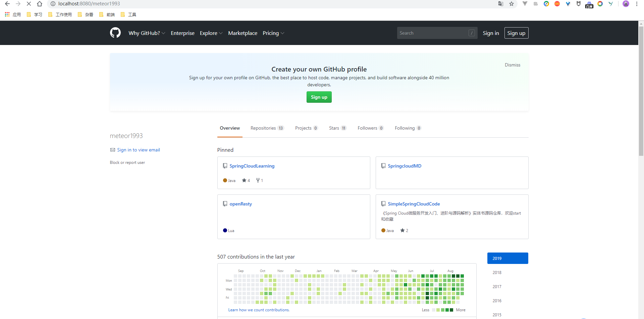The image size is (644, 319).
Task: Click the repo icon beside SpringcloudMD
Action: (383, 166)
